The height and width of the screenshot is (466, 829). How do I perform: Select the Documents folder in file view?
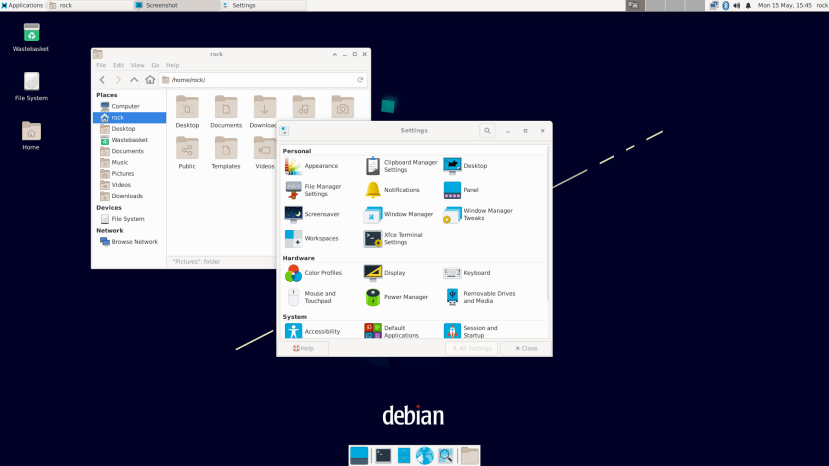(226, 112)
